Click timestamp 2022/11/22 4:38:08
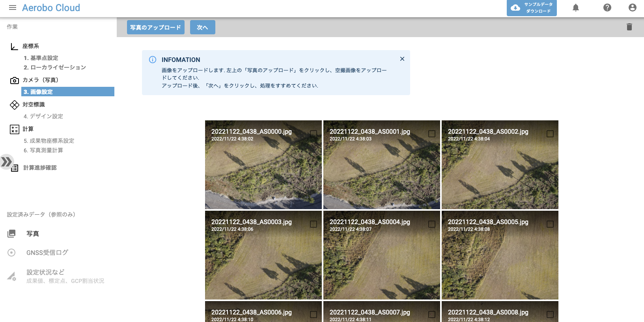Screen dimensions: 644x322 pyautogui.click(x=469, y=229)
